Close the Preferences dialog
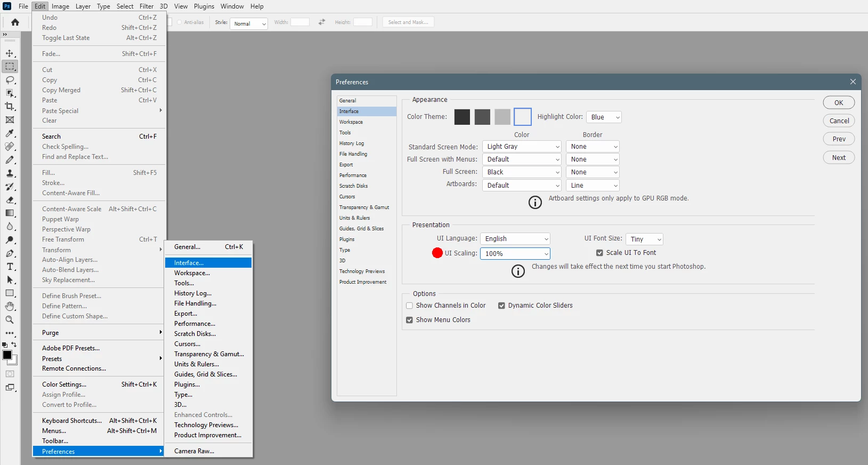The height and width of the screenshot is (465, 868). tap(853, 82)
